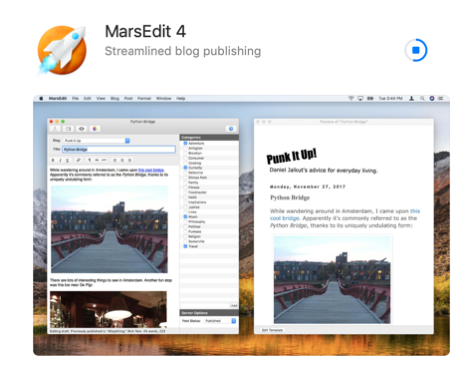This screenshot has height=378, width=472.
Task: Uncheck the Music category
Action: pyautogui.click(x=185, y=217)
